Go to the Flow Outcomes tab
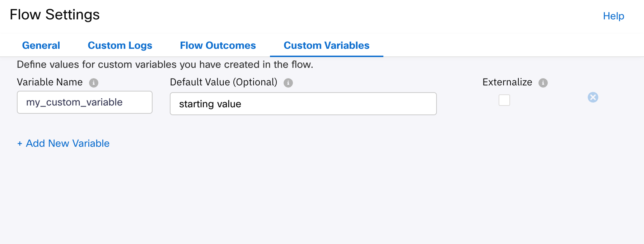 pos(218,46)
